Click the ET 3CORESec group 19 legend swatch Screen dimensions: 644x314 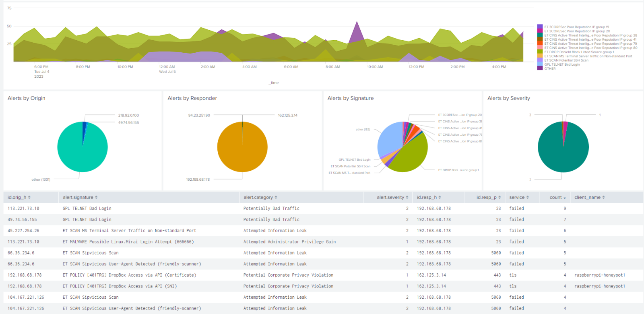click(540, 27)
